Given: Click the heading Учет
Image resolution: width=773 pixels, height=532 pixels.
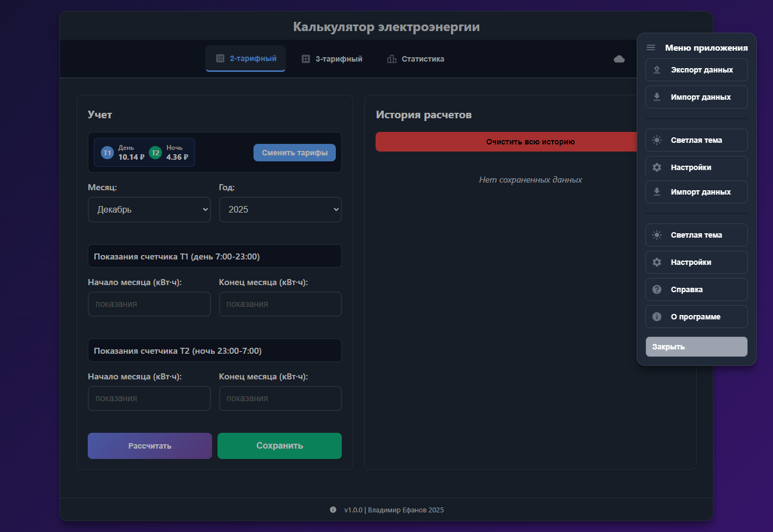Looking at the screenshot, I should tap(100, 115).
